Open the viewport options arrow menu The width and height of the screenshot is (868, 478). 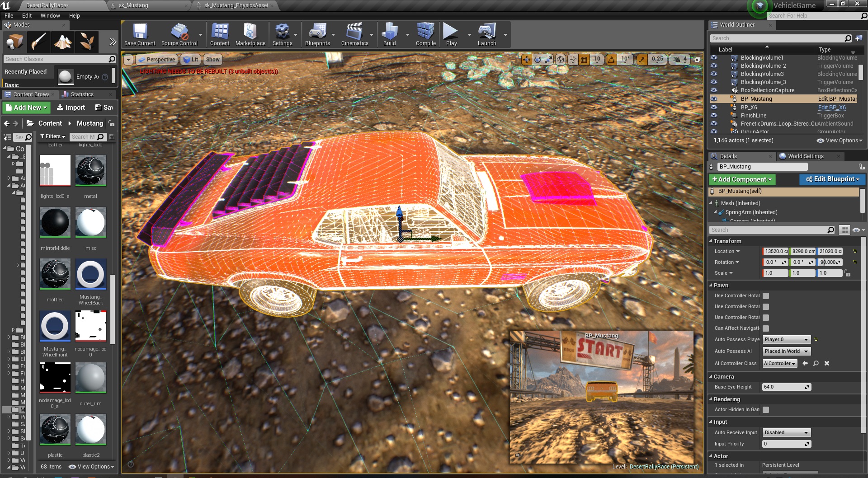(x=128, y=60)
